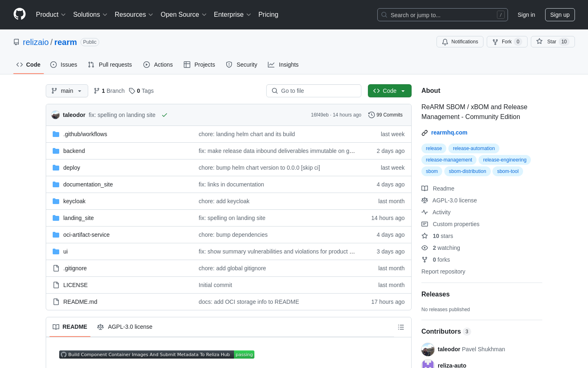The image size is (588, 368).
Task: Click the .gitignore file icon
Action: (56, 268)
